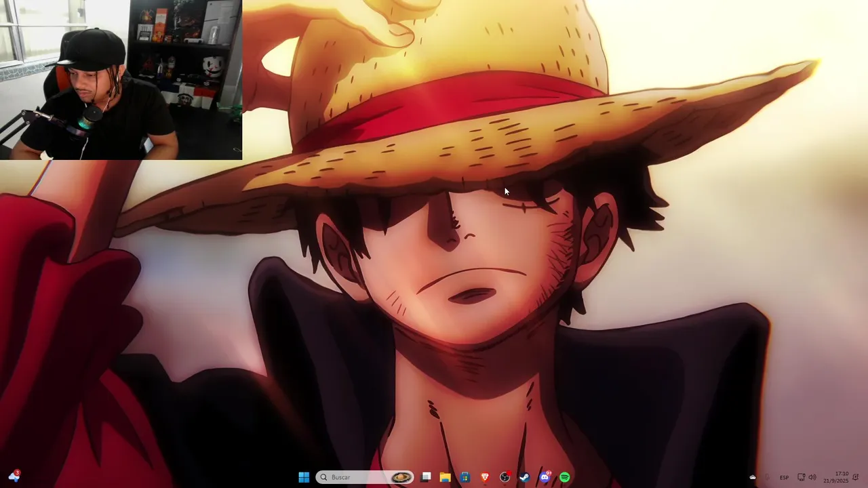Screen dimensions: 868x488
Task: Switch the ESP input language indicator
Action: (x=784, y=477)
